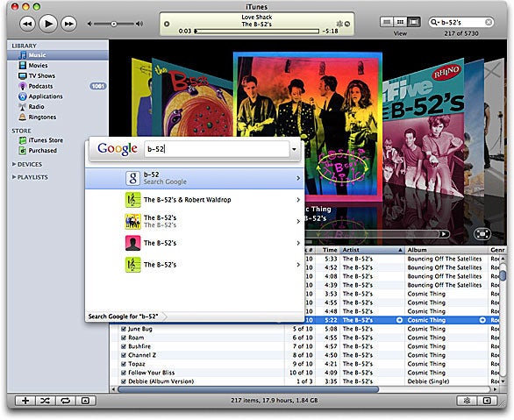This screenshot has height=420, width=514.
Task: Switch to album grid view icon
Action: (x=400, y=22)
